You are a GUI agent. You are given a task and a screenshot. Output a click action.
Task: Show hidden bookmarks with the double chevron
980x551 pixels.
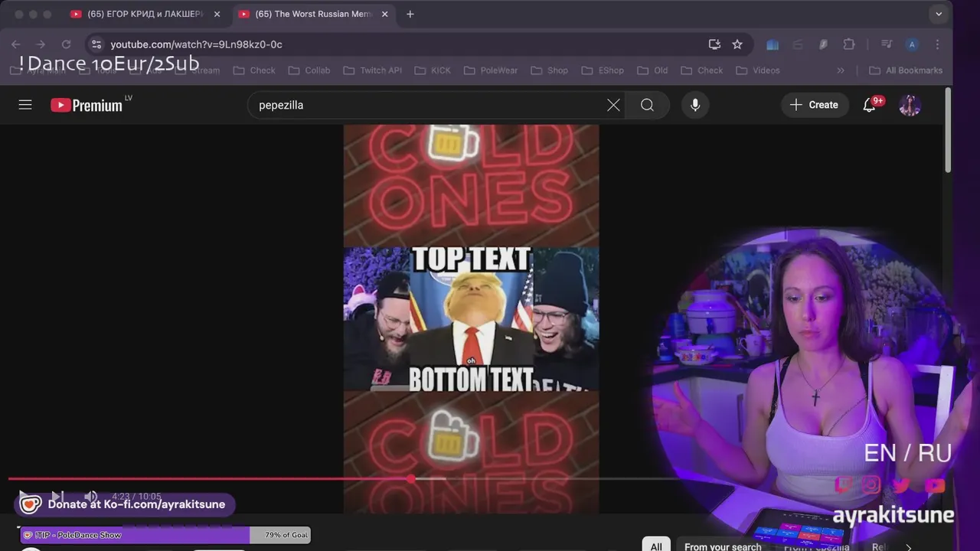click(x=841, y=70)
